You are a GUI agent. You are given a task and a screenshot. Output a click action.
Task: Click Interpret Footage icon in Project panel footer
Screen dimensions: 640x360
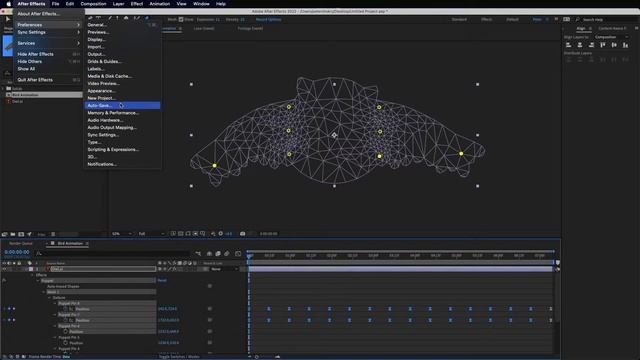pos(4,234)
